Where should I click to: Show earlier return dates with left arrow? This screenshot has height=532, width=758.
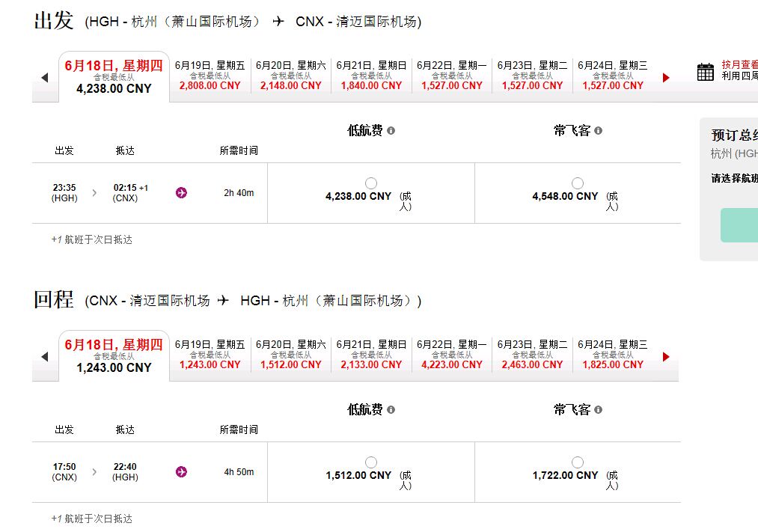[45, 357]
